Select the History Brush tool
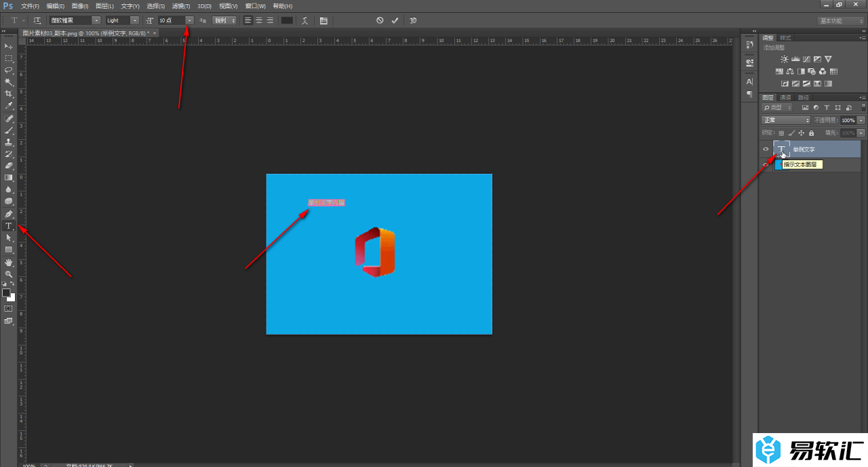868x467 pixels. pos(9,154)
